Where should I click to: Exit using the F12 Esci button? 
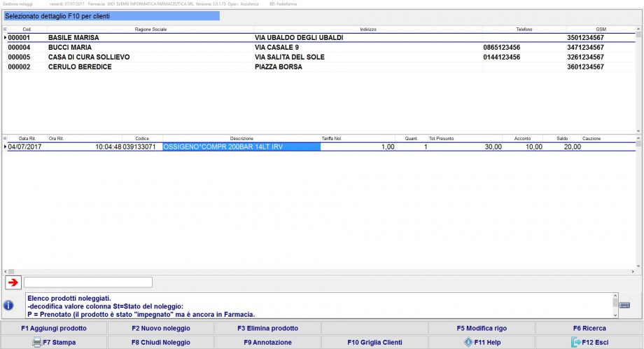tap(589, 343)
